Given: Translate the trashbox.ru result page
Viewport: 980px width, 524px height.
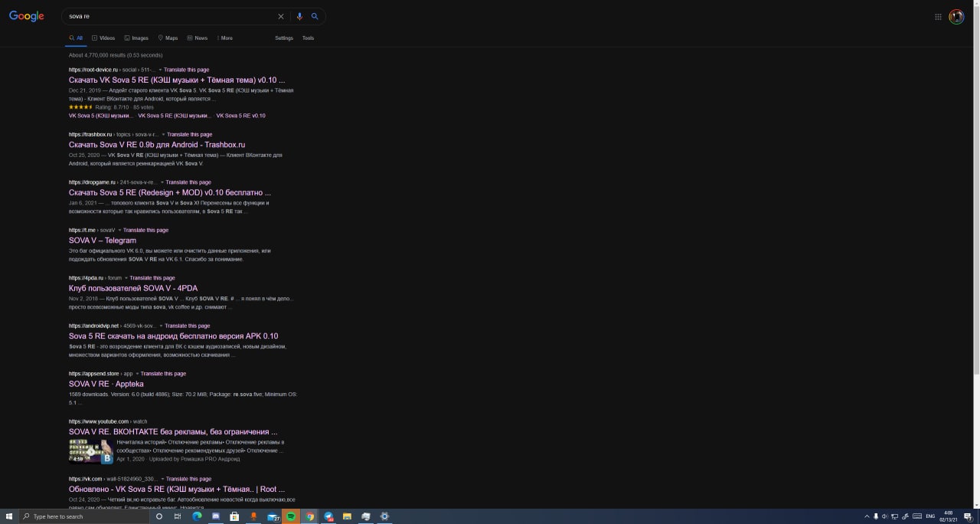Looking at the screenshot, I should click(189, 134).
